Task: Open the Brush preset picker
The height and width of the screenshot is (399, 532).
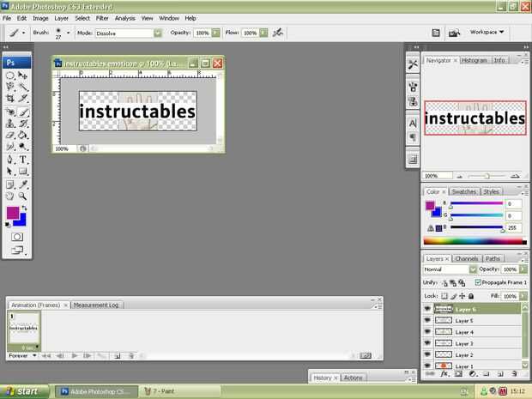Action: [68, 33]
